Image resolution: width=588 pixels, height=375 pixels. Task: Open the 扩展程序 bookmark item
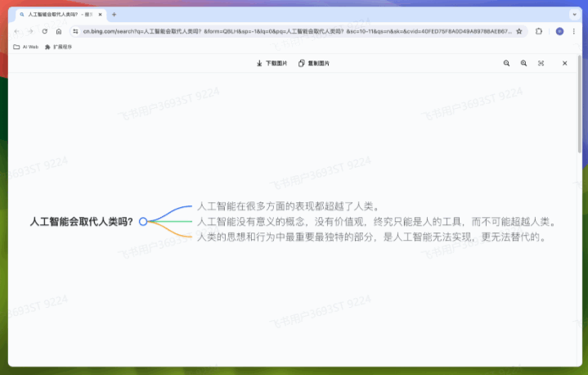[58, 47]
